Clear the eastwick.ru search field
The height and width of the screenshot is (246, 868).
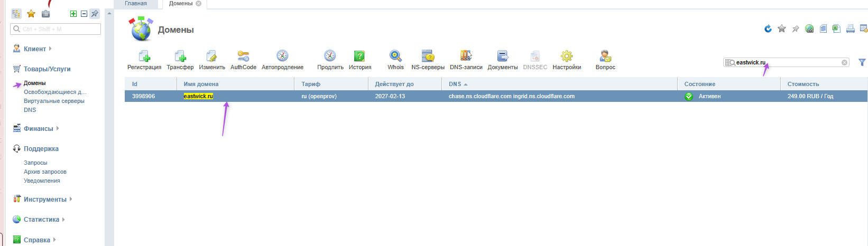(844, 62)
